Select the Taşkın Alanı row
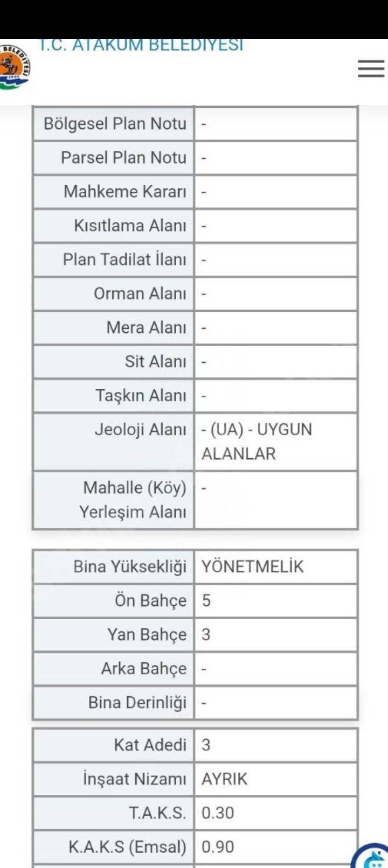This screenshot has height=868, width=388. 196,395
